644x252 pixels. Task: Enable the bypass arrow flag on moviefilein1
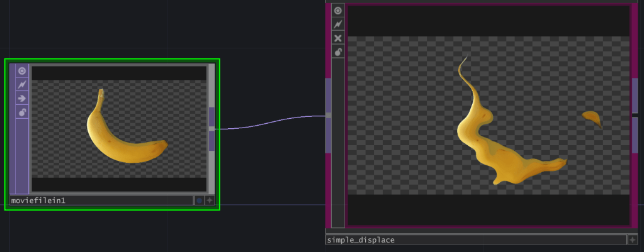[x=22, y=99]
